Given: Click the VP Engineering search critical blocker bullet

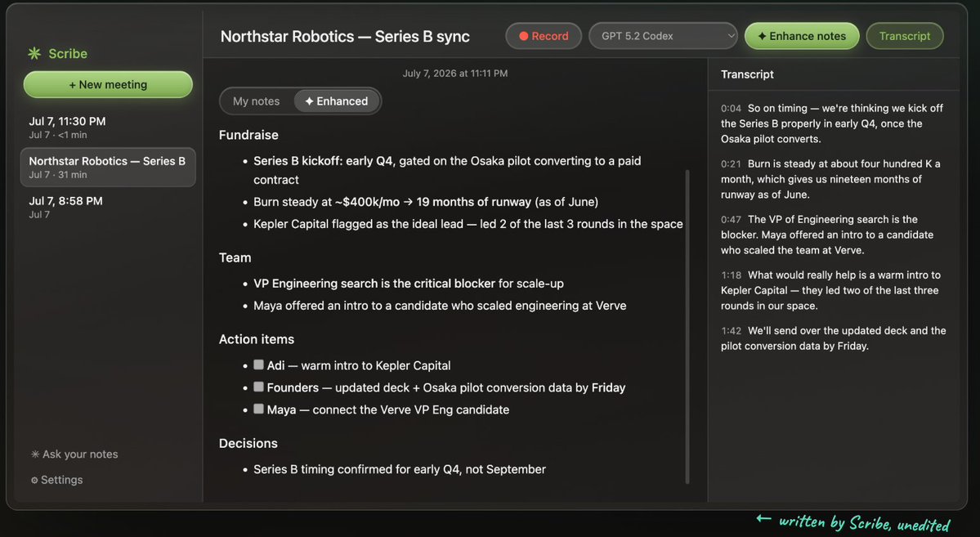Looking at the screenshot, I should [x=408, y=284].
